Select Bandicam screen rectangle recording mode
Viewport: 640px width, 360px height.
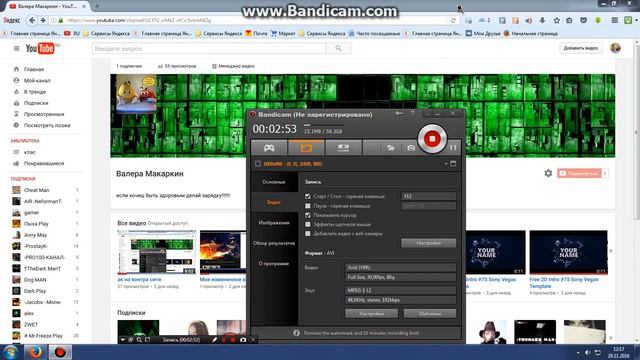[x=306, y=148]
